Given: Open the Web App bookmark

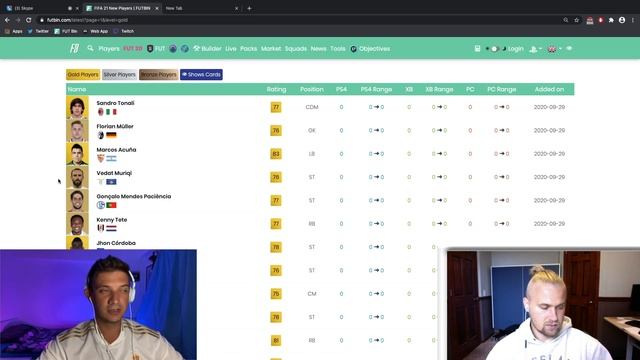Looking at the screenshot, I should [96, 31].
